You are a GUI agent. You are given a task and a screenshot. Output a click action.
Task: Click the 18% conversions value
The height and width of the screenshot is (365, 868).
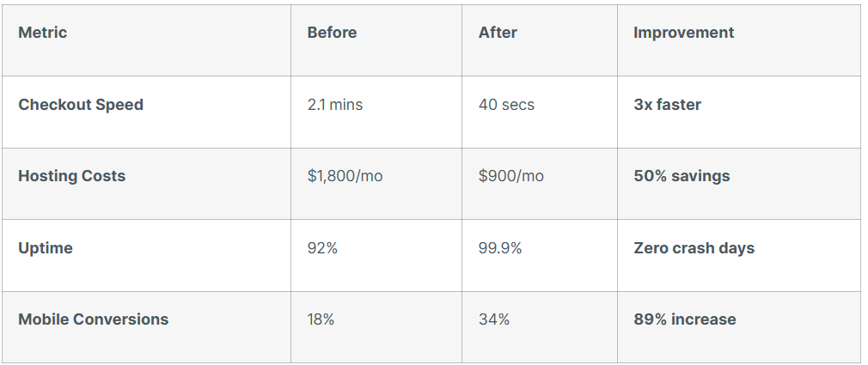click(321, 319)
